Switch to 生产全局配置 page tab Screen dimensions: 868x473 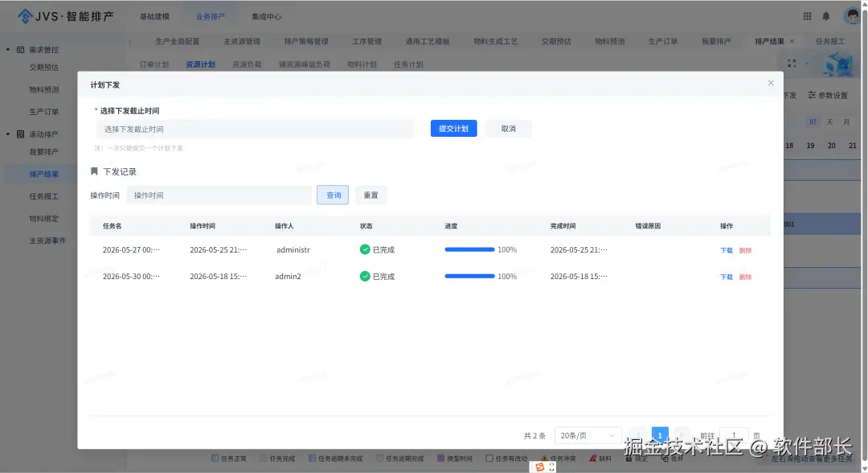coord(177,42)
